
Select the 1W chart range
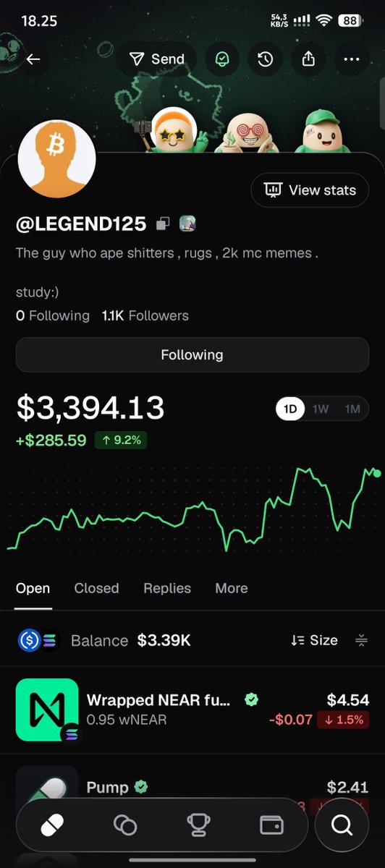[321, 409]
